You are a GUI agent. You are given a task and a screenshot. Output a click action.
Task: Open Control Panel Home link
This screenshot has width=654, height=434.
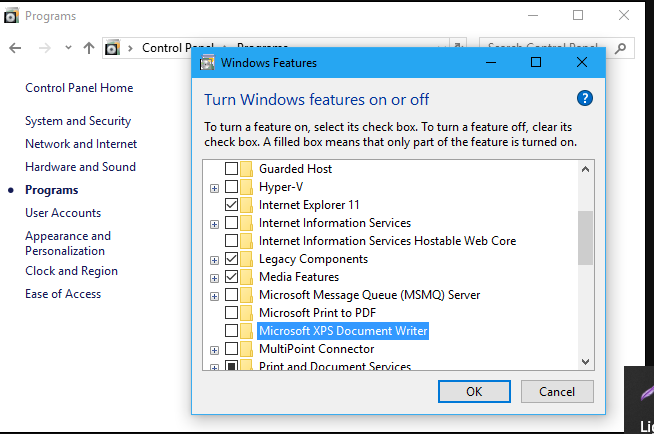(79, 88)
